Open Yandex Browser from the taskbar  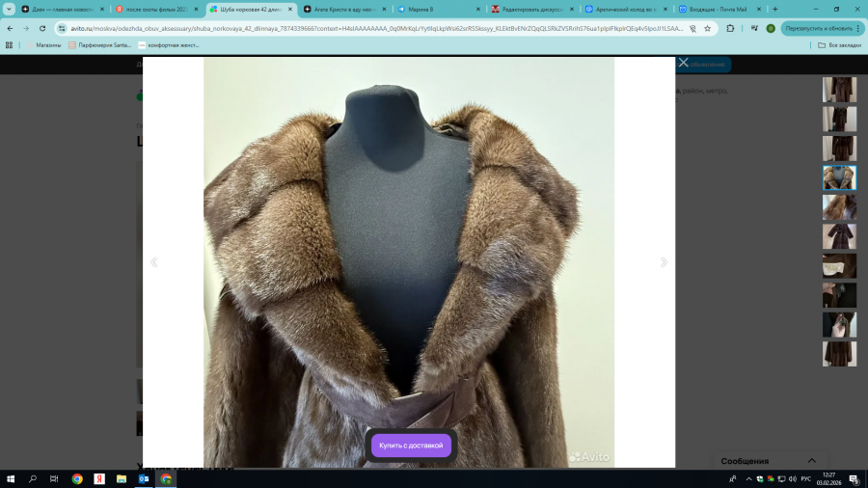pos(98,478)
